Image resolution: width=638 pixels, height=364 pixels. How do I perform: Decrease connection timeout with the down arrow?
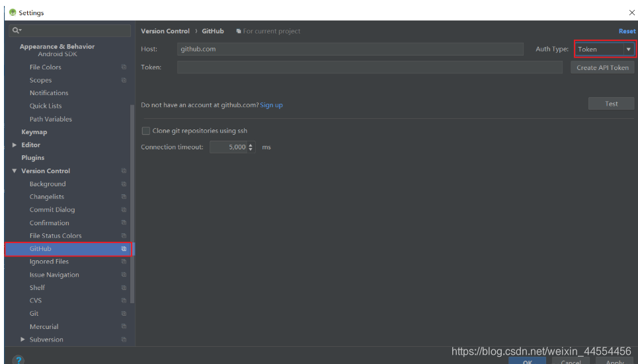point(251,149)
